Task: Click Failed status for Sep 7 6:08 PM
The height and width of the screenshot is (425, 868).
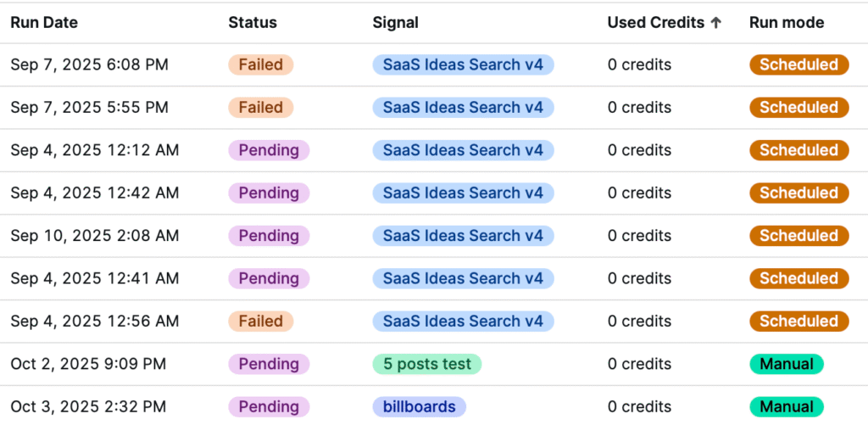Action: [x=261, y=64]
